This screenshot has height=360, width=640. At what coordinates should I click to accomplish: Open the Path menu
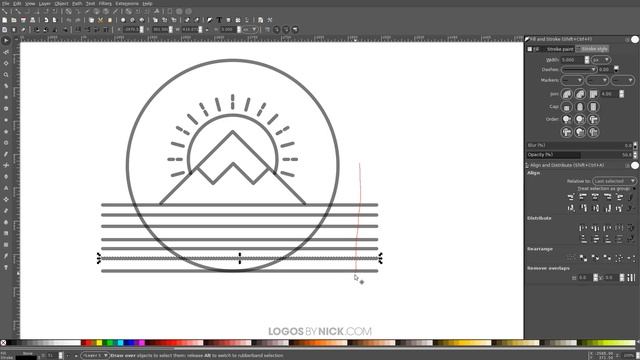77,3
